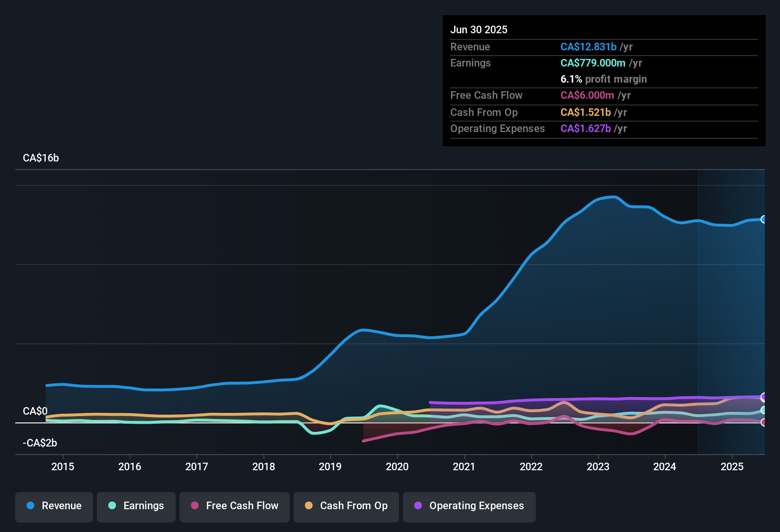Toggle the Operating Expenses series visibility
Viewport: 780px width, 532px height.
(x=469, y=506)
